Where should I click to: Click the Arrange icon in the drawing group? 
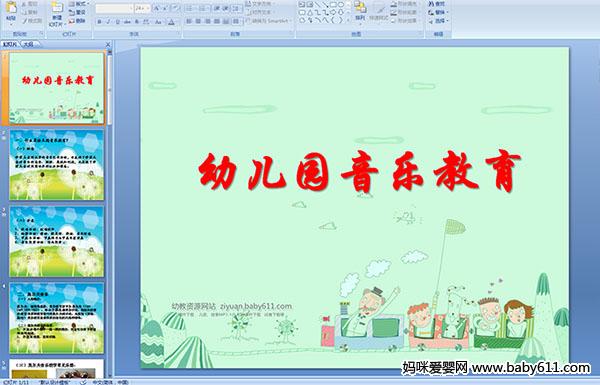coord(360,8)
